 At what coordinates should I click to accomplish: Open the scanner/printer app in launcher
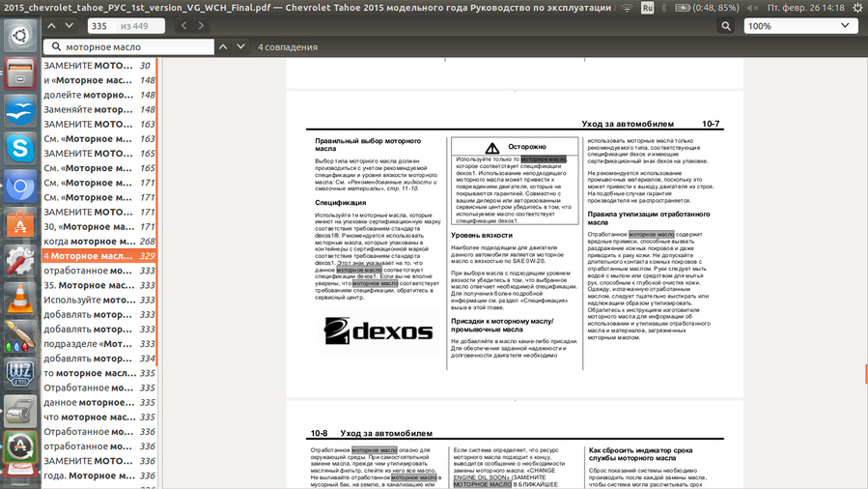coord(20,412)
